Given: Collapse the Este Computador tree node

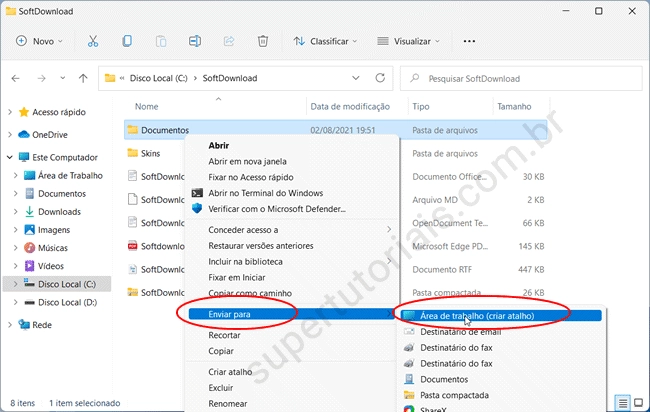Looking at the screenshot, I should tap(10, 157).
